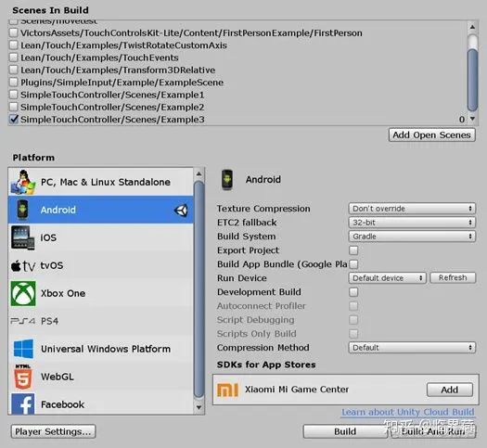Enable the Development Build checkbox
This screenshot has height=448, width=487.
(353, 292)
